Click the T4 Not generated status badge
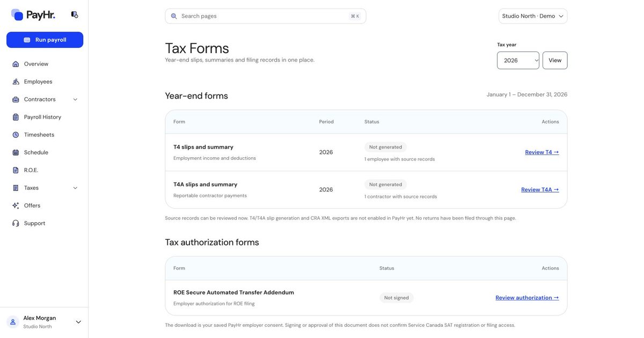644x338 pixels. coord(385,147)
